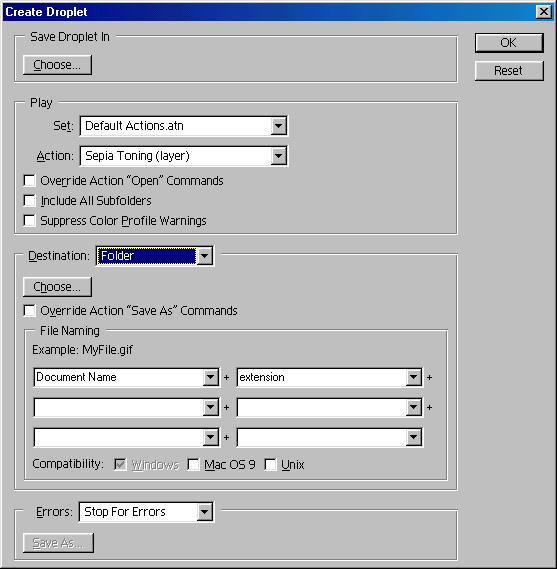Check Mac OS 9 compatibility
This screenshot has height=569, width=557.
coord(193,464)
